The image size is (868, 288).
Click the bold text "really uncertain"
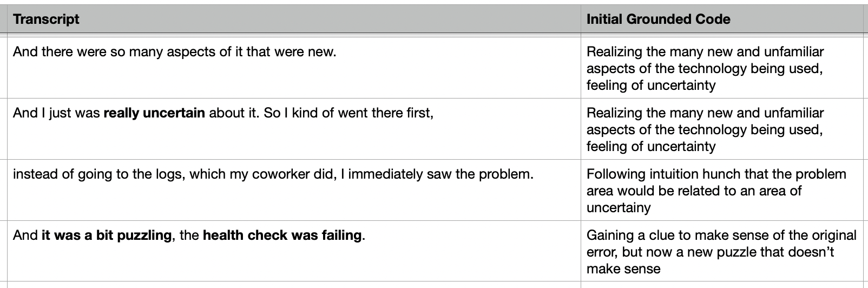[154, 114]
